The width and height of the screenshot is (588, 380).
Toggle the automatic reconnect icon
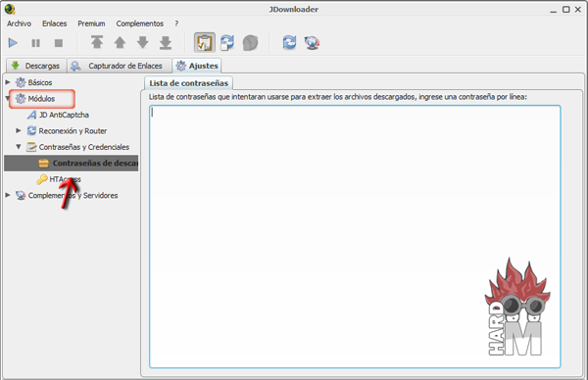(x=227, y=42)
